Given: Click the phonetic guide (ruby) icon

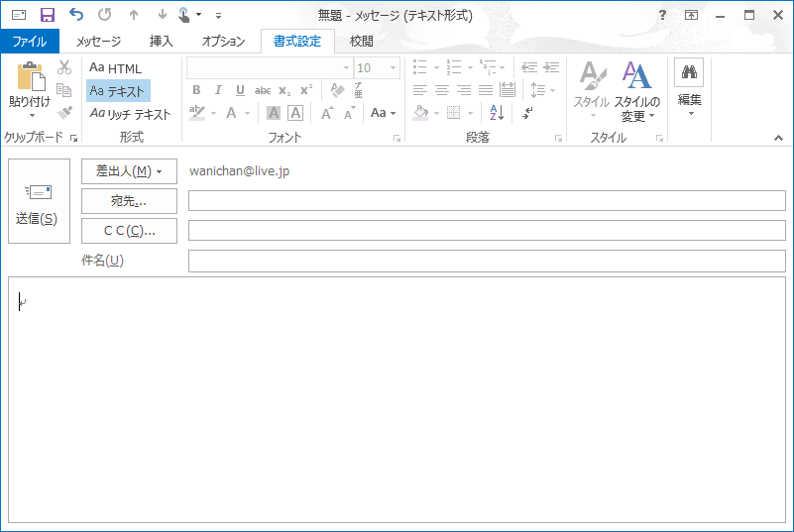Looking at the screenshot, I should pos(358,89).
